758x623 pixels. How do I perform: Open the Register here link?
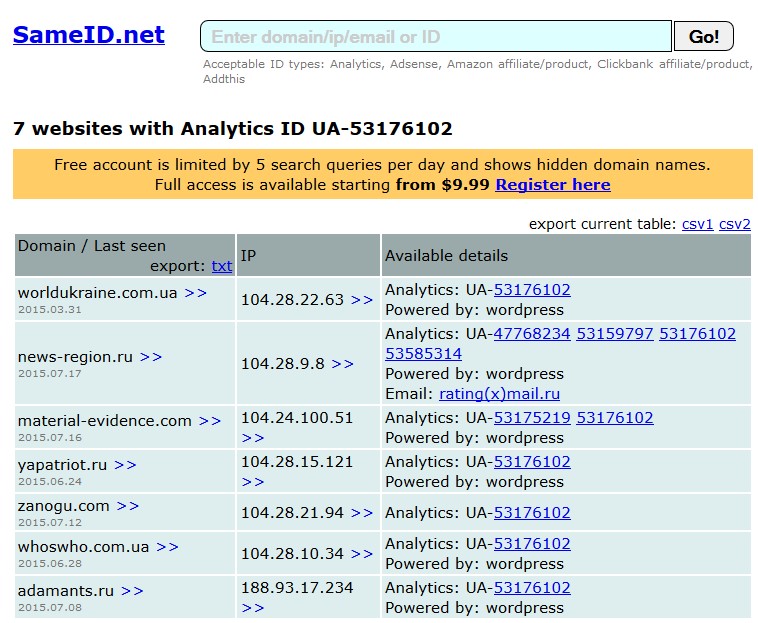pyautogui.click(x=552, y=185)
